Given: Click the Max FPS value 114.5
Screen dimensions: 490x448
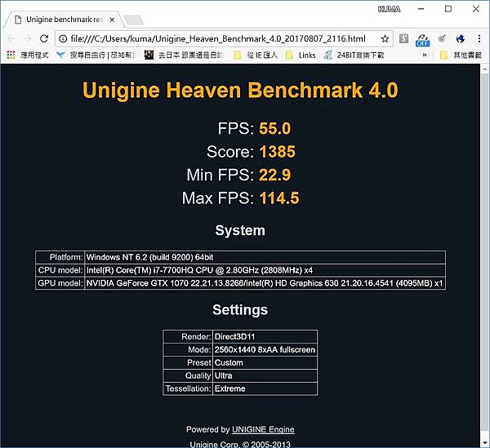Looking at the screenshot, I should click(x=279, y=198).
